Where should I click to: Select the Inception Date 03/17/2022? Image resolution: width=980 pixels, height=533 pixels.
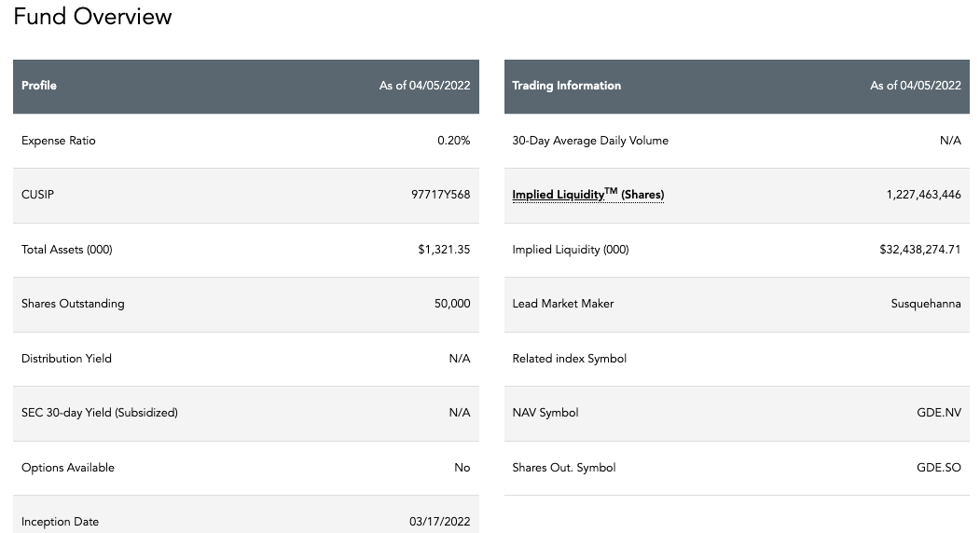440,522
